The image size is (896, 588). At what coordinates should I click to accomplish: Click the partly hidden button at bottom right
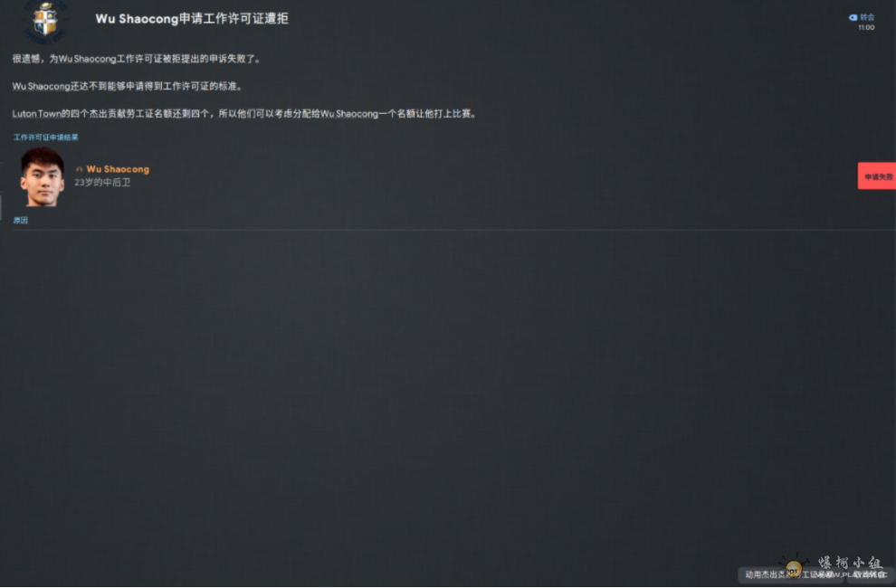pyautogui.click(x=871, y=574)
